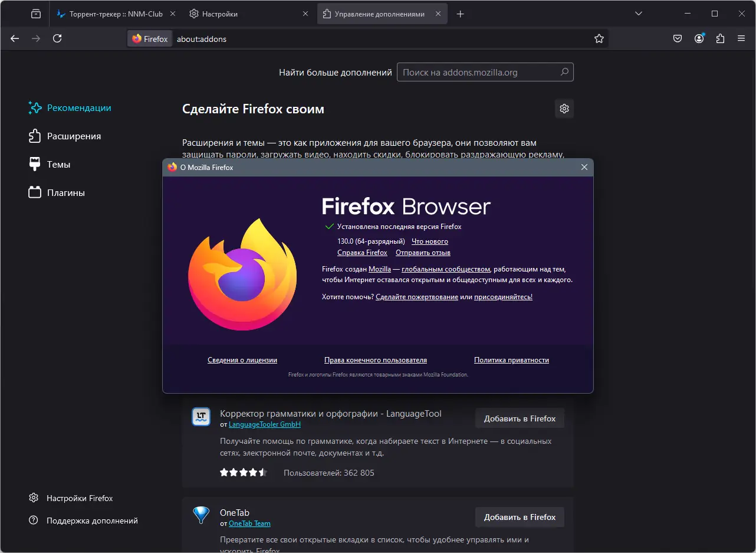Open the глобальным сообществом link
This screenshot has height=553, width=756.
point(446,269)
